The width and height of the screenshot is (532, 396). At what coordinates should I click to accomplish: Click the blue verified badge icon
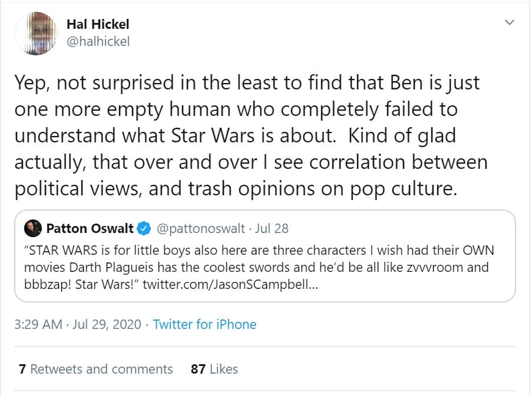tap(143, 228)
